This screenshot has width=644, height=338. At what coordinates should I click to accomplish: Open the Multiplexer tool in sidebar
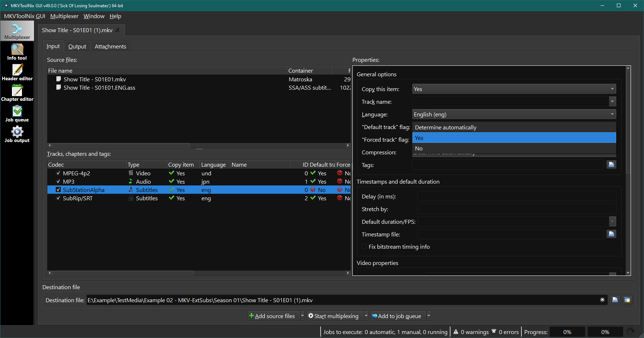[17, 31]
